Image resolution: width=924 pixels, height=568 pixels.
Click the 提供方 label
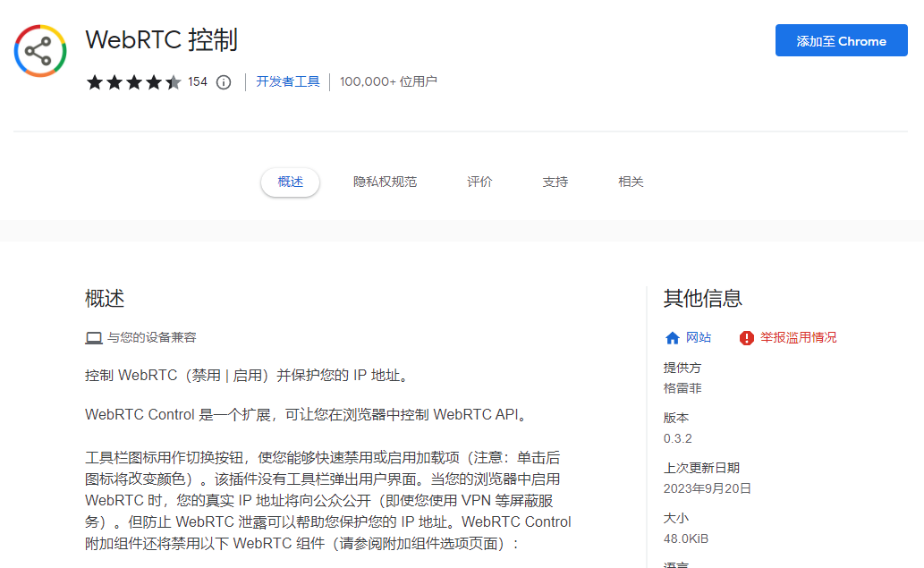[x=682, y=368]
